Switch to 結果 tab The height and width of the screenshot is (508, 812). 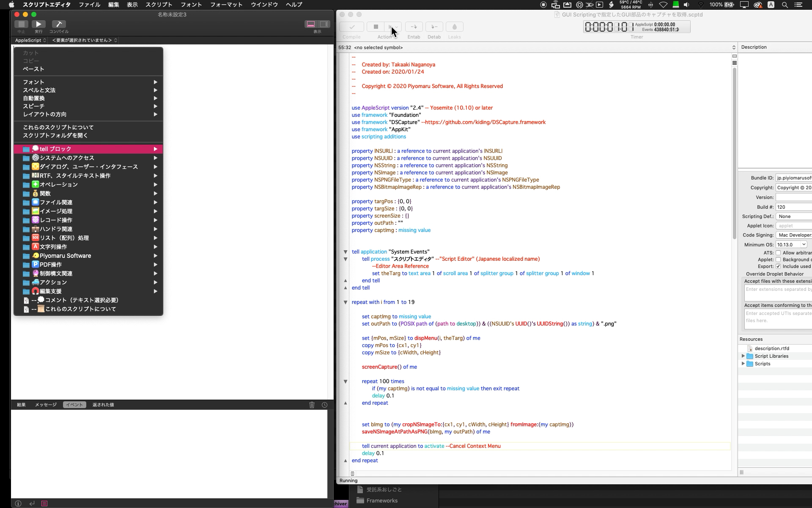point(21,405)
